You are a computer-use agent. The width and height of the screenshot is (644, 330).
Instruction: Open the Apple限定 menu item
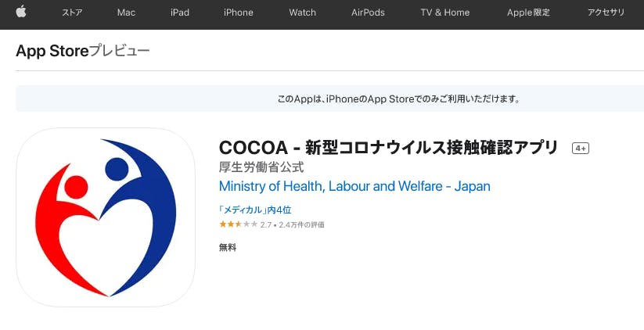(530, 13)
